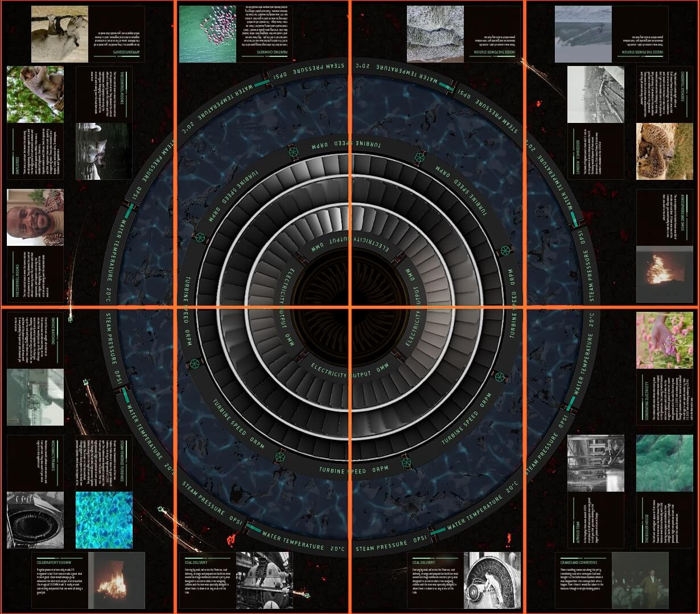
Task: Click the dark turbine hub at the center
Action: 349,307
